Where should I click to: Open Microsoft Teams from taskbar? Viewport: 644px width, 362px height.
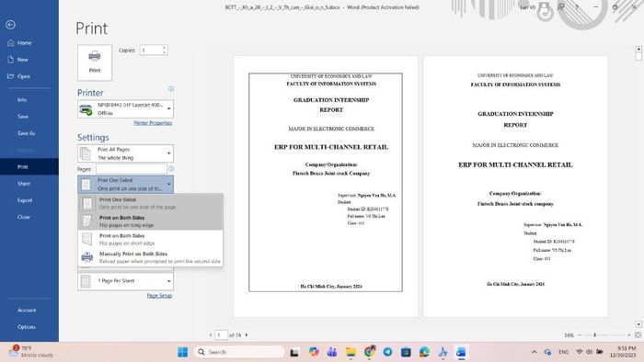click(332, 352)
